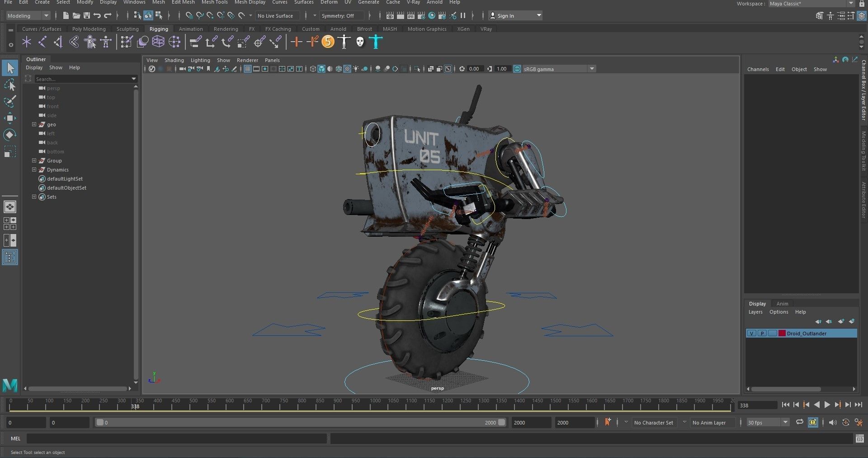Open the viewport Shading menu
This screenshot has width=868, height=458.
(x=174, y=60)
